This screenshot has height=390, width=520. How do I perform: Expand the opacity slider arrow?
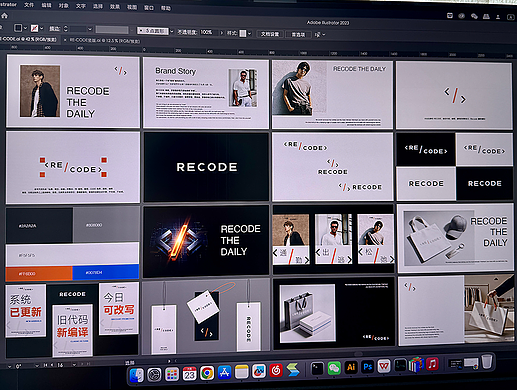point(221,33)
